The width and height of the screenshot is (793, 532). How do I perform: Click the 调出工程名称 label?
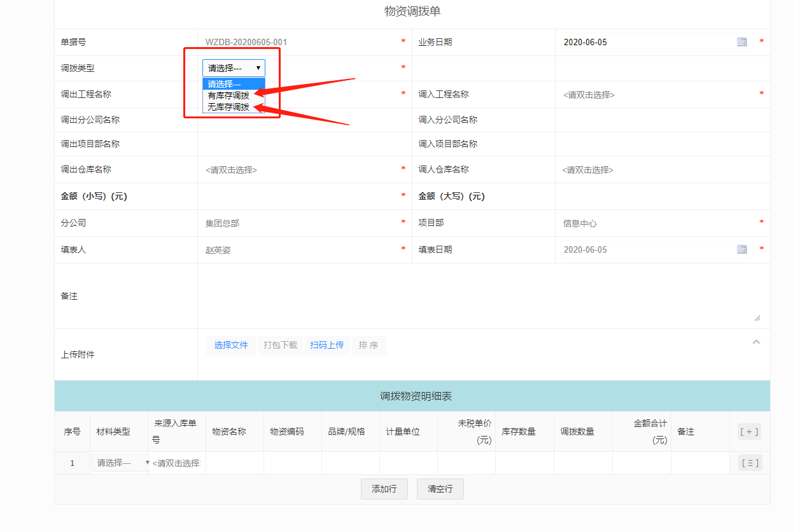[86, 94]
